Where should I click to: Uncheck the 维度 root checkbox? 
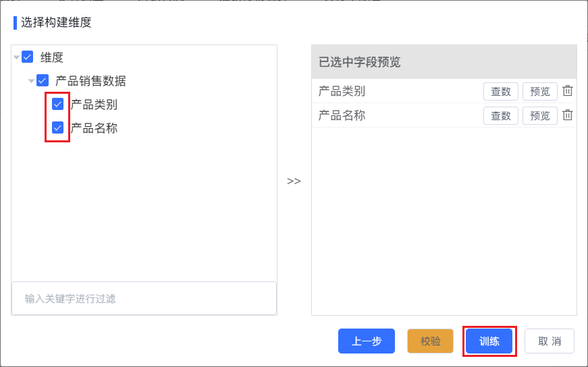28,57
